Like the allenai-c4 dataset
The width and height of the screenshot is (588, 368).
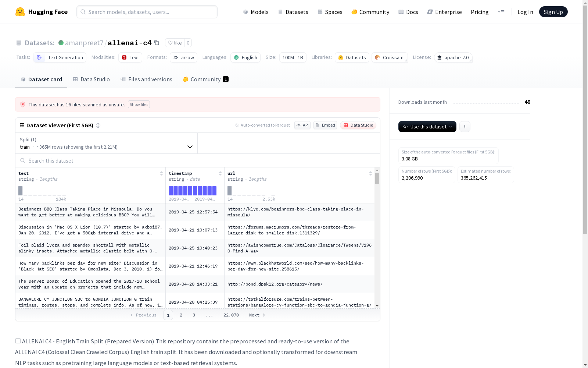pyautogui.click(x=175, y=43)
